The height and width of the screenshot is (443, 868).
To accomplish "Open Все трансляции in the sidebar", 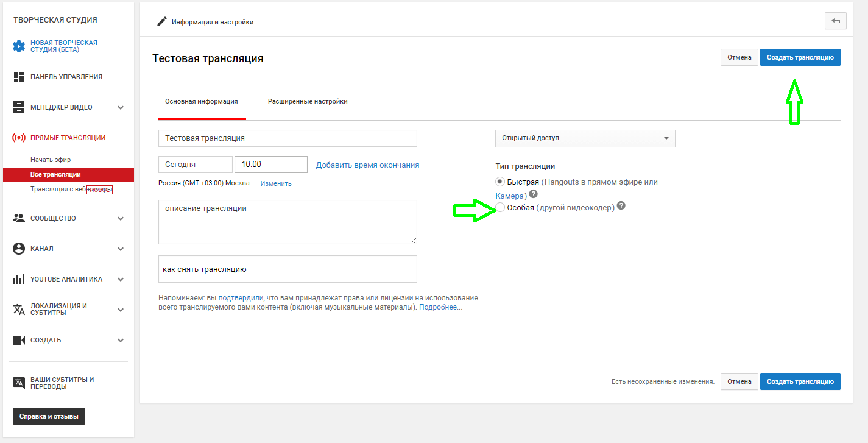I will [68, 175].
